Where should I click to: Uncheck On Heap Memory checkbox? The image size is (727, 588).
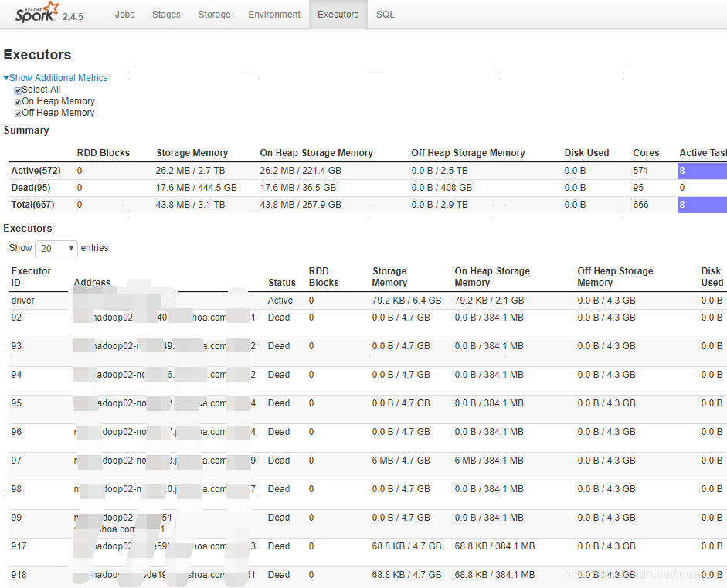(18, 102)
